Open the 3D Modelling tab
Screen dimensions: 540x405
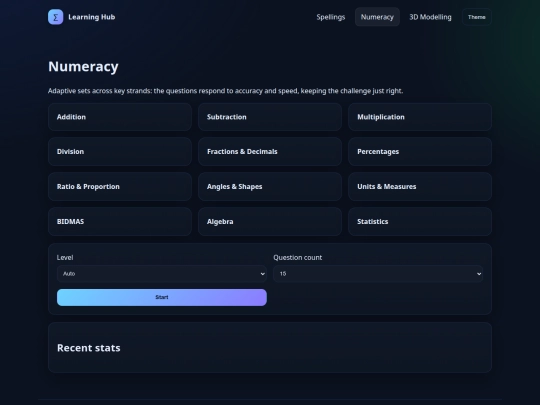[430, 17]
